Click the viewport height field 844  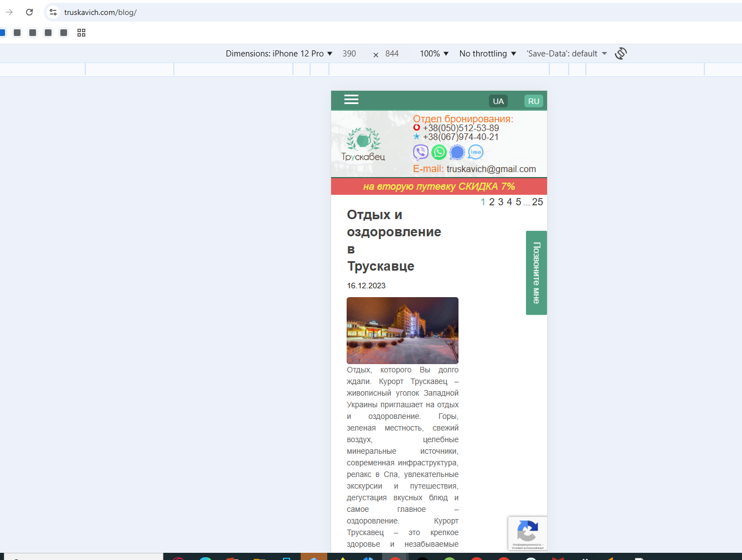coord(392,54)
